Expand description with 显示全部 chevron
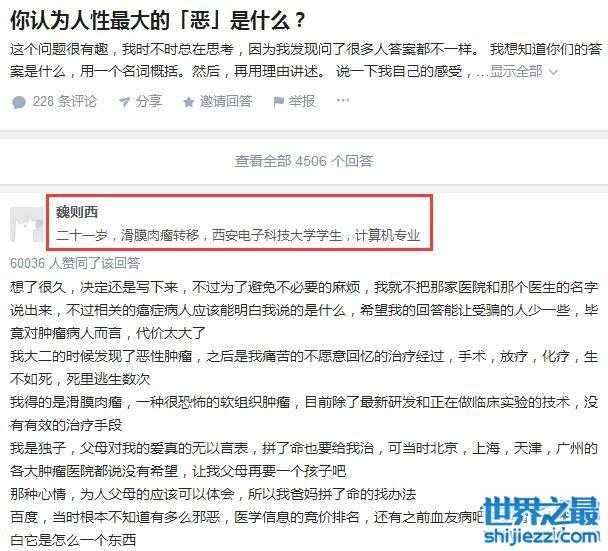 [554, 72]
